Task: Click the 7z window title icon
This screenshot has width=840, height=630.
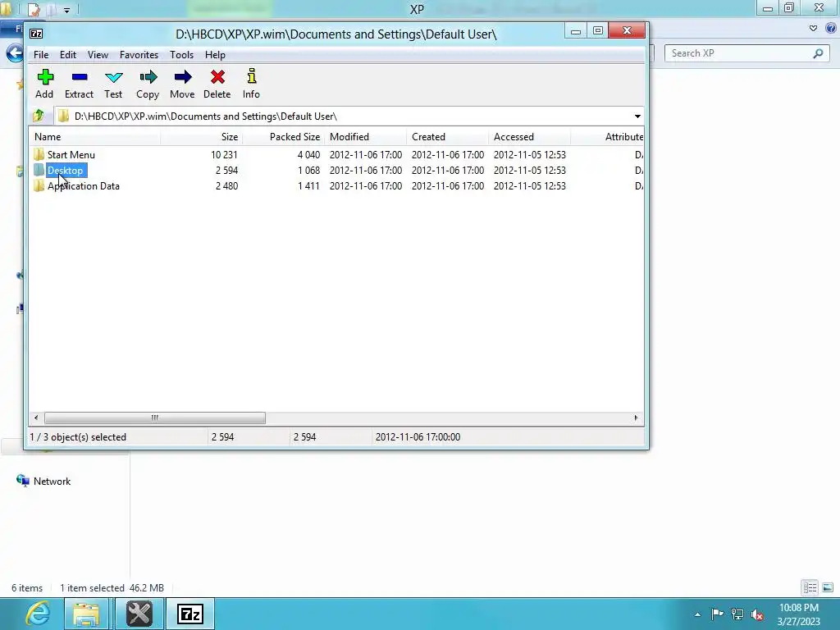Action: pos(36,34)
